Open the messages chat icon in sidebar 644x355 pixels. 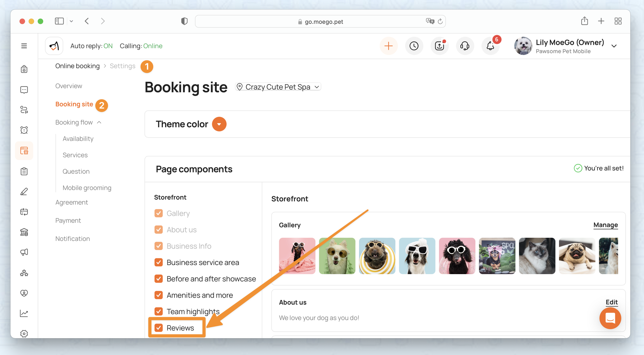click(24, 90)
